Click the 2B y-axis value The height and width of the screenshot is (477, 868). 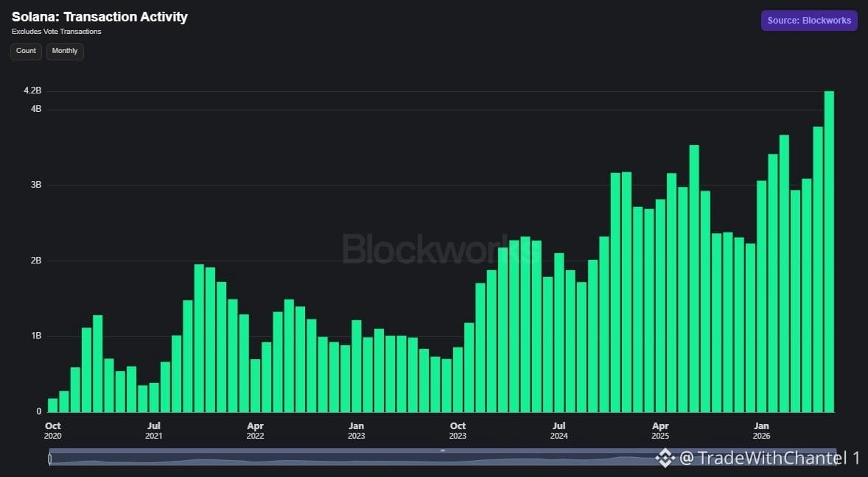coord(36,261)
